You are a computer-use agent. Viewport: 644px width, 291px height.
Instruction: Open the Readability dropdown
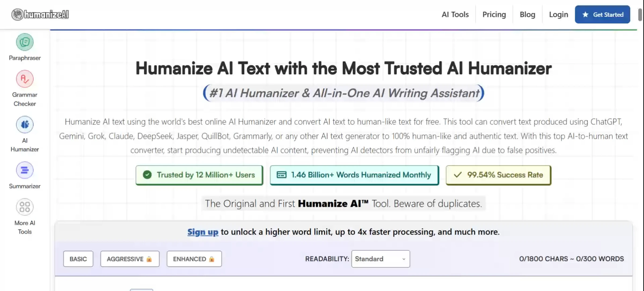pyautogui.click(x=380, y=259)
